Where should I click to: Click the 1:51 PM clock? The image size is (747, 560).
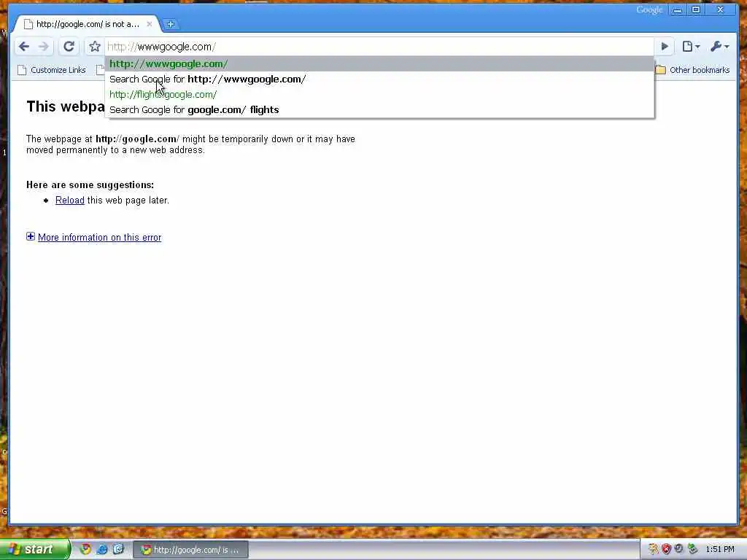click(x=720, y=550)
